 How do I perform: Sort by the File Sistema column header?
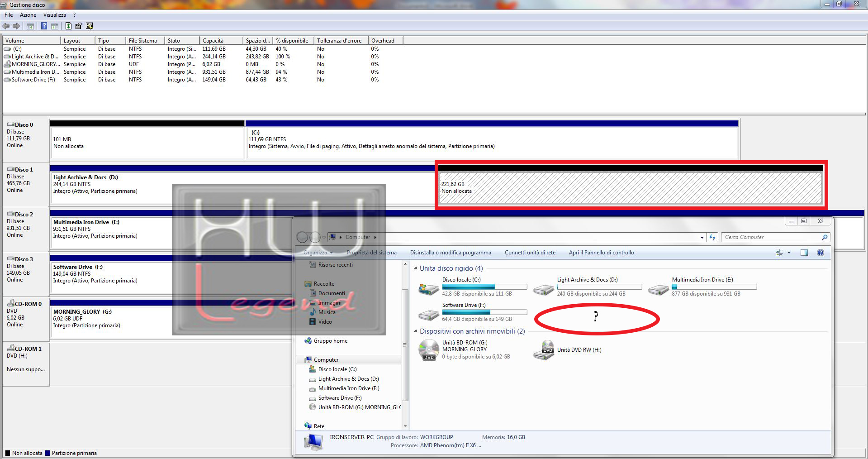pyautogui.click(x=145, y=41)
